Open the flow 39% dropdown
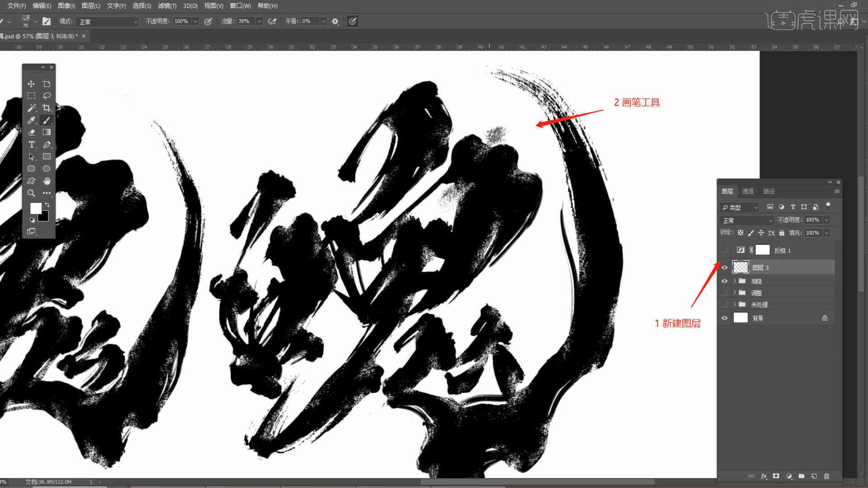 tap(259, 21)
